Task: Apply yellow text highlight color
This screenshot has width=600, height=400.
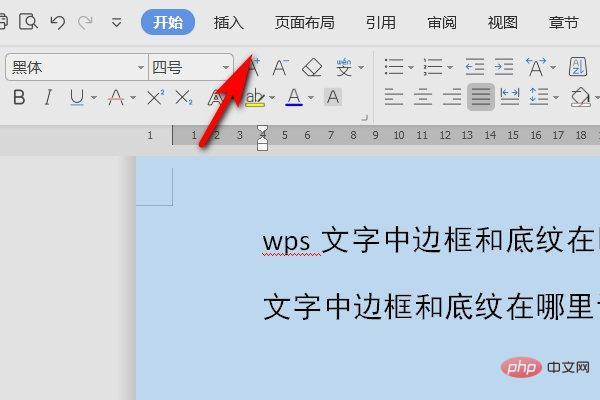Action: point(255,97)
